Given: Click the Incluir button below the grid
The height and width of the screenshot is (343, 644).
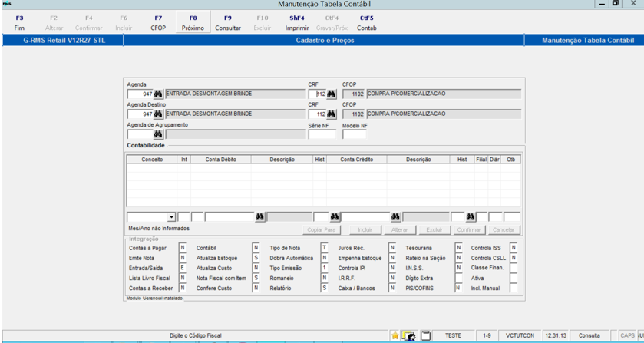Looking at the screenshot, I should pos(365,230).
